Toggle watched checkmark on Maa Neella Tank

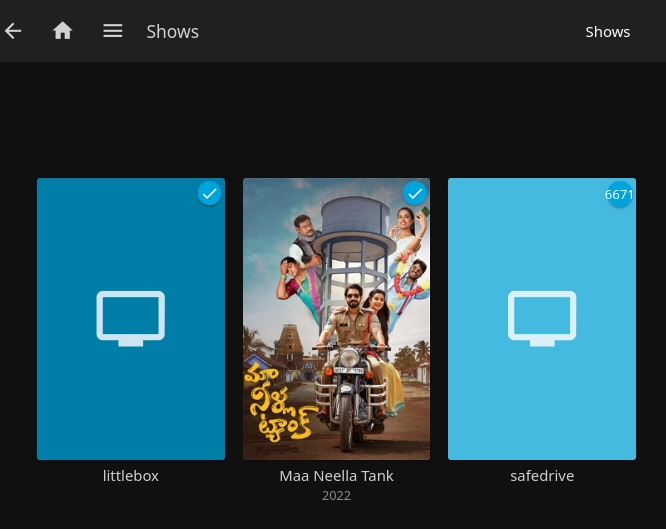415,192
